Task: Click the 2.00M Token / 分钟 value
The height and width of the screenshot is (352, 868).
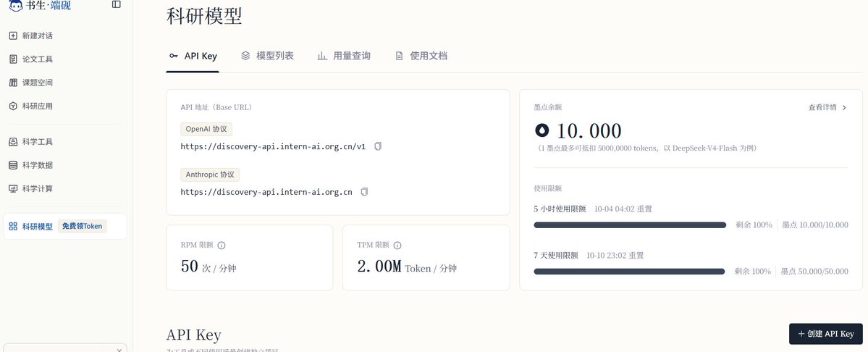Action: pos(407,267)
